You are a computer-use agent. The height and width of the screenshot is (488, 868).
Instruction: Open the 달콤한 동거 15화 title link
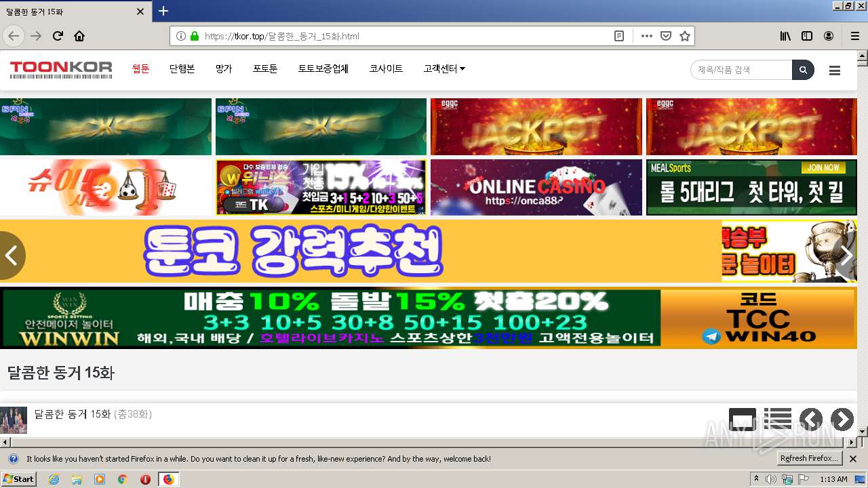(73, 413)
